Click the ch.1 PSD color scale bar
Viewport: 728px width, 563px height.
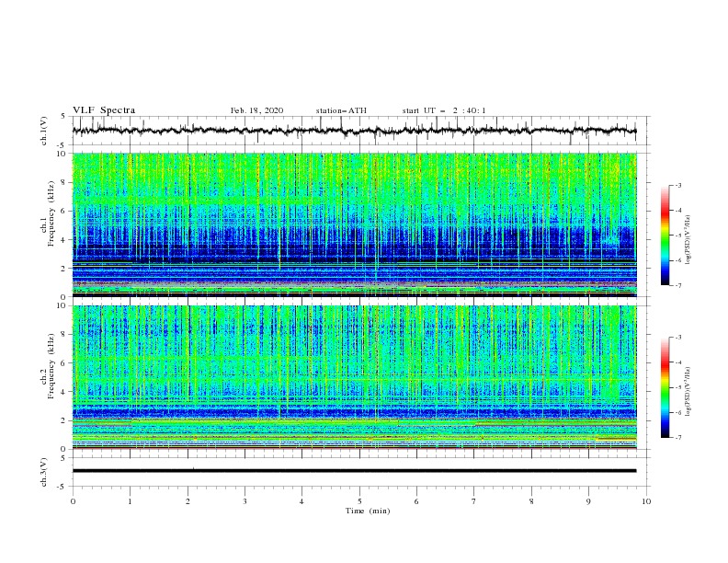coord(665,236)
